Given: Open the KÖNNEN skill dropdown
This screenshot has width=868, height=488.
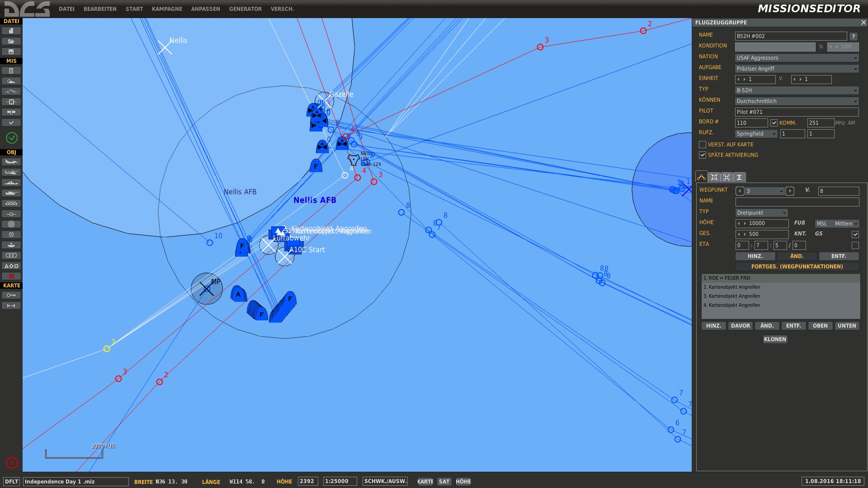Looking at the screenshot, I should click(x=797, y=101).
